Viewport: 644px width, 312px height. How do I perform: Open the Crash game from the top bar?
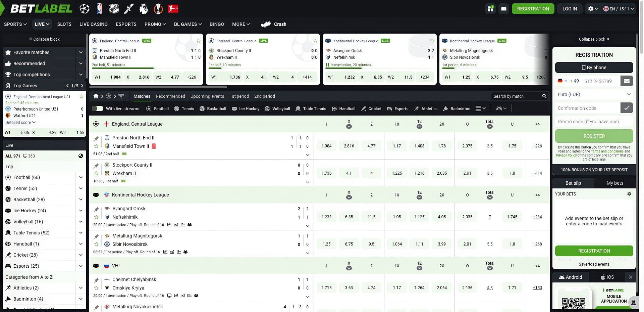click(x=280, y=24)
